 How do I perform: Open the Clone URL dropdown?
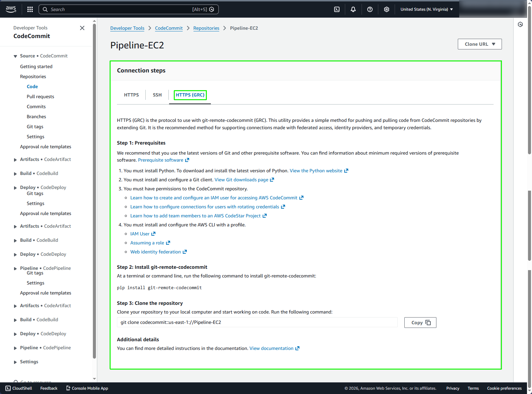[480, 44]
